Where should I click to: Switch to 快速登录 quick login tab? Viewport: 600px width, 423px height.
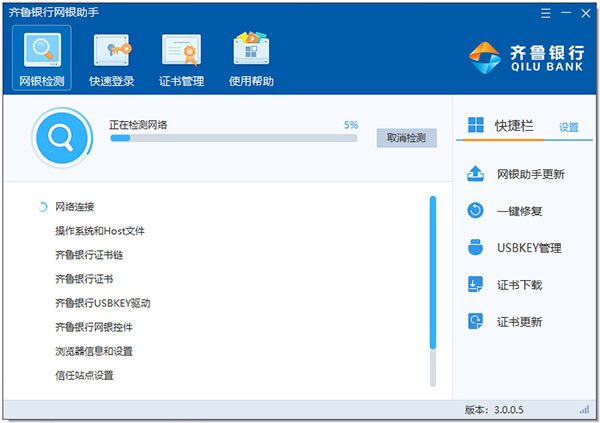(111, 58)
